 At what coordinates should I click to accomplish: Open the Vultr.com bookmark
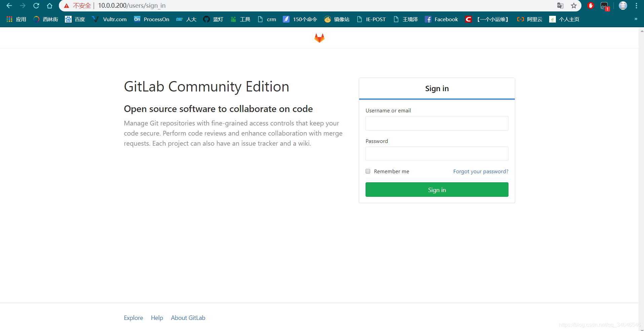click(109, 19)
